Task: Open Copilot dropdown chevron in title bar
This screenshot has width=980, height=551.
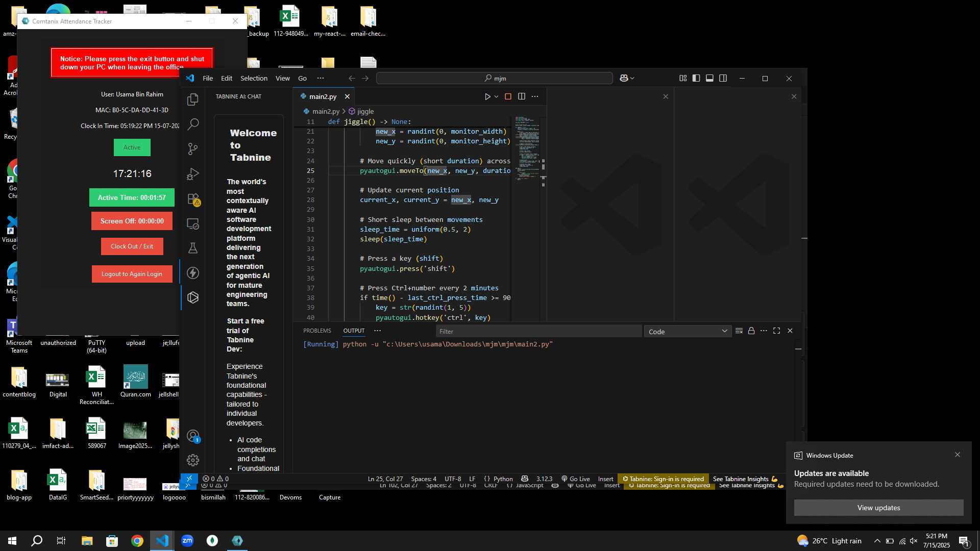Action: [x=632, y=78]
